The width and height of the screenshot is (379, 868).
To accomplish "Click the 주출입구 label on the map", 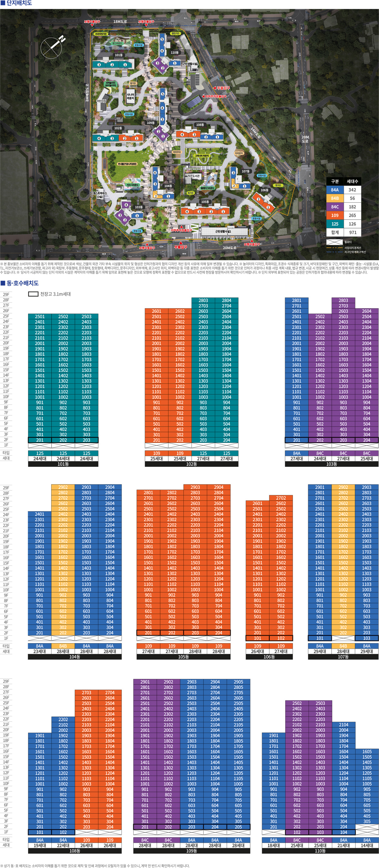I will pos(223,88).
